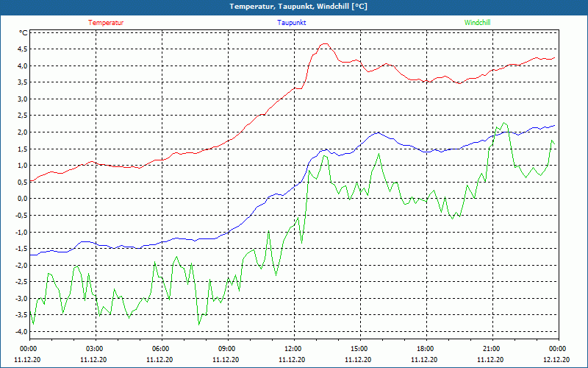
Task: Click the -3,5 y-axis value
Action: pos(21,315)
